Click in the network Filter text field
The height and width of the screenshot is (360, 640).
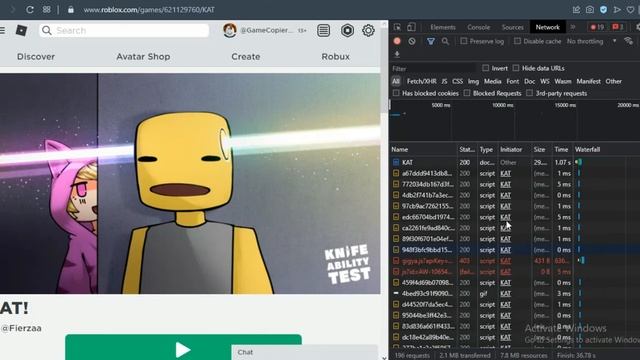coord(433,68)
